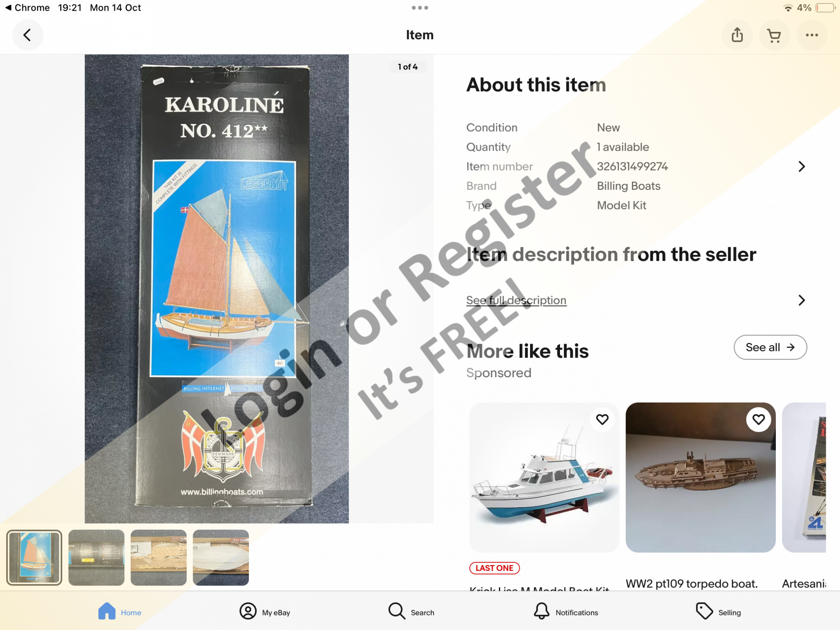Open the See full description link
This screenshot has height=630, width=840.
click(516, 300)
